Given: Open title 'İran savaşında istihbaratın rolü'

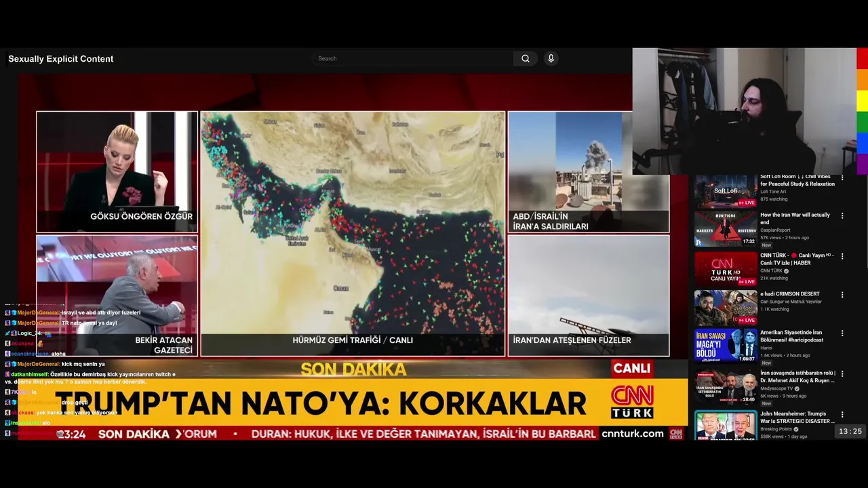Looking at the screenshot, I should pyautogui.click(x=797, y=376).
